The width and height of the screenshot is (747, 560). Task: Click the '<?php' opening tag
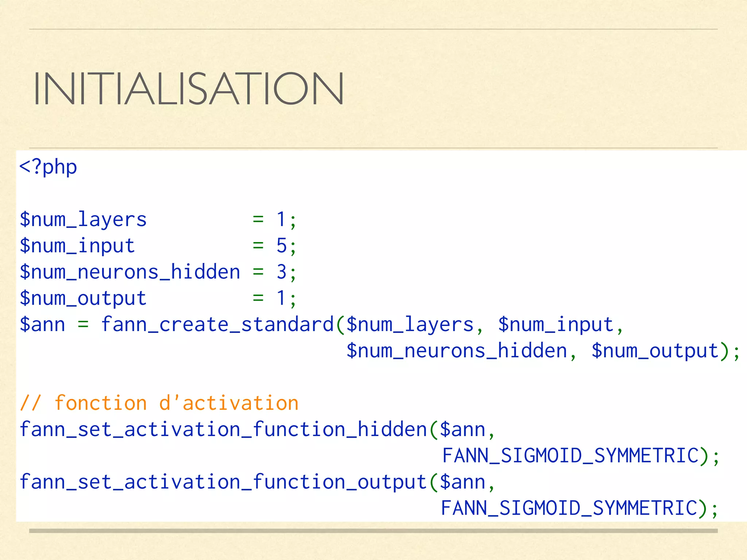pyautogui.click(x=48, y=167)
